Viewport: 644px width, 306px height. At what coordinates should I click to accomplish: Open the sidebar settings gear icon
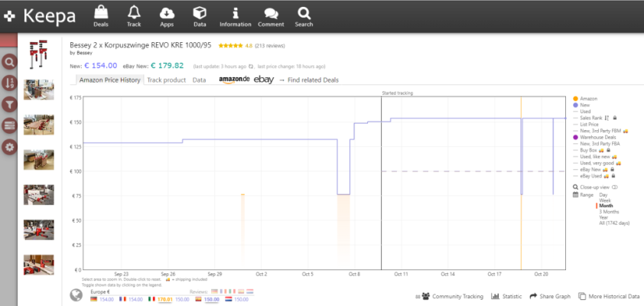(x=9, y=147)
